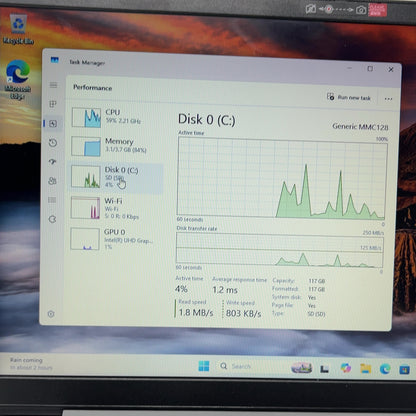Open the weather widget showing Rain coming
The width and height of the screenshot is (416, 416).
click(31, 364)
